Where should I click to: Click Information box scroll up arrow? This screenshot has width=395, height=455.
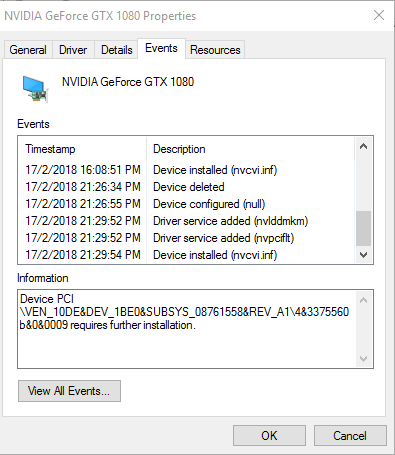(x=364, y=300)
